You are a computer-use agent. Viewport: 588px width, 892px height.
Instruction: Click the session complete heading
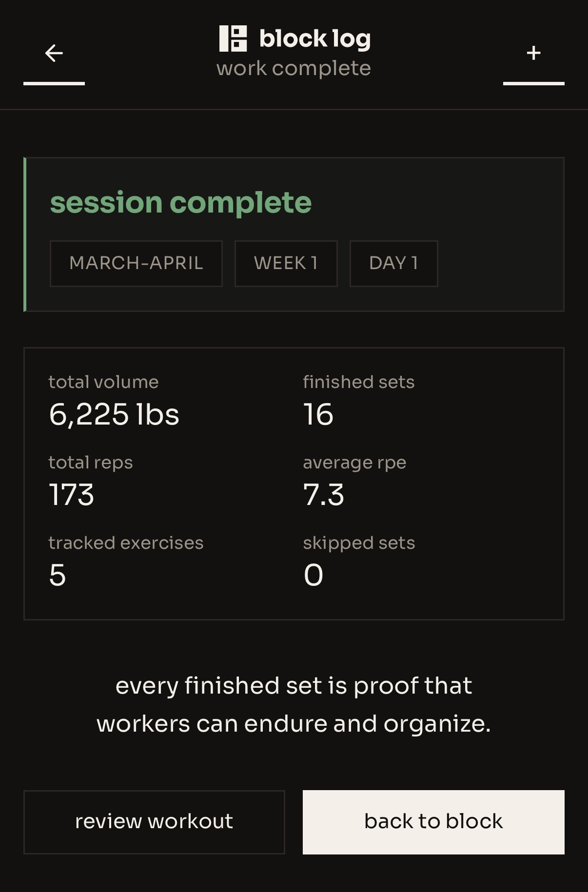(x=180, y=202)
